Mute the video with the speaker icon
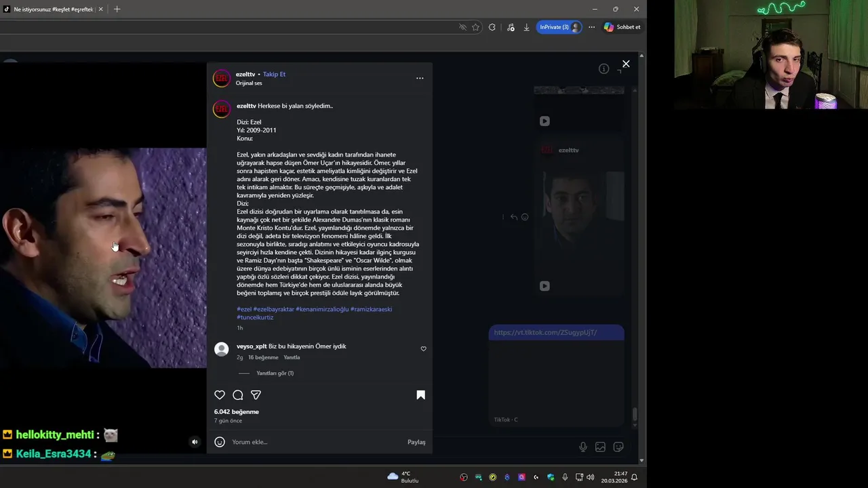Screen dimensions: 868x488 pyautogui.click(x=195, y=442)
